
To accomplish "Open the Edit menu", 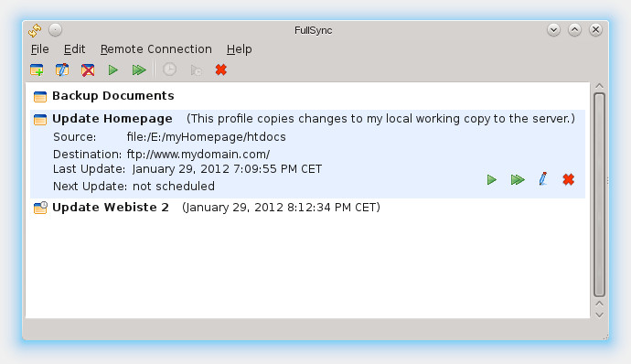I will [74, 49].
